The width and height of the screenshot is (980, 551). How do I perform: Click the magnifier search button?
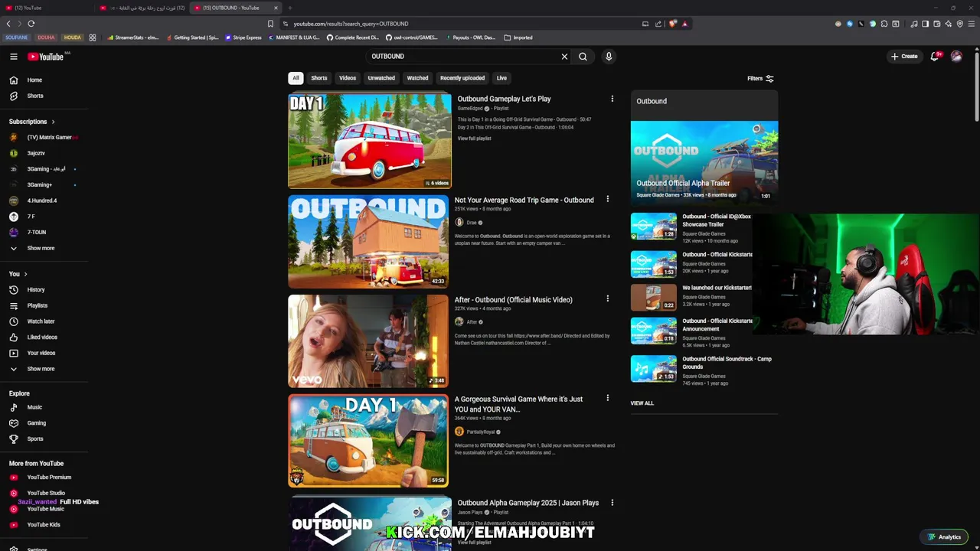(x=583, y=57)
